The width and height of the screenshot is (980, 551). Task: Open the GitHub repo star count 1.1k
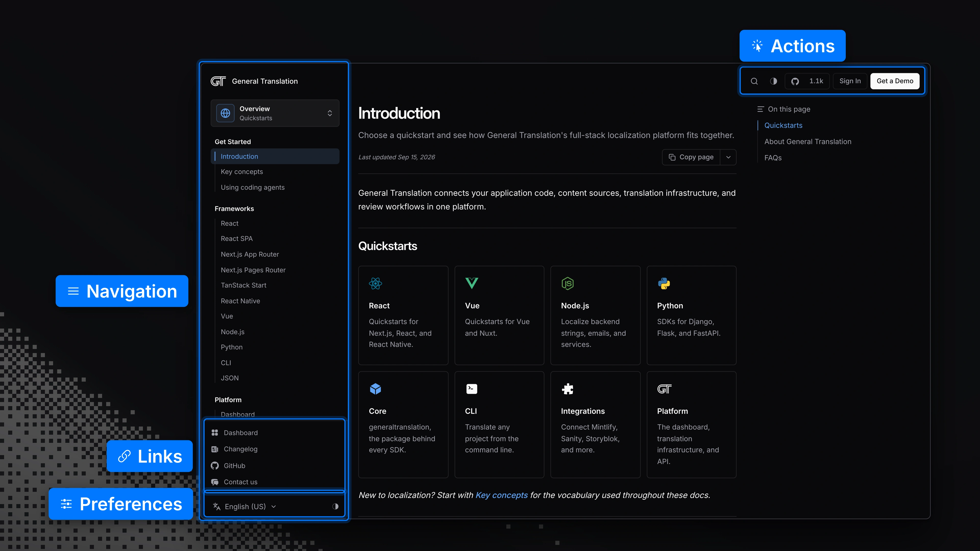[x=807, y=81]
